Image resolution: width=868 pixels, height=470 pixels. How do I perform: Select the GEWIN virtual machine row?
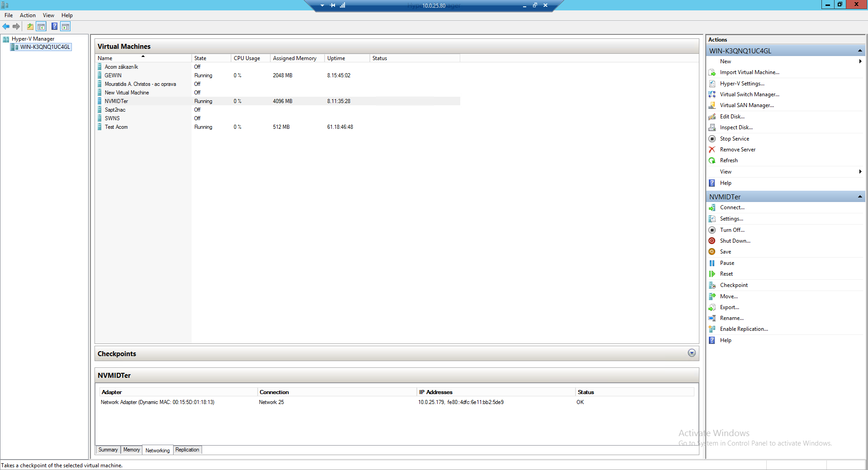pos(278,75)
